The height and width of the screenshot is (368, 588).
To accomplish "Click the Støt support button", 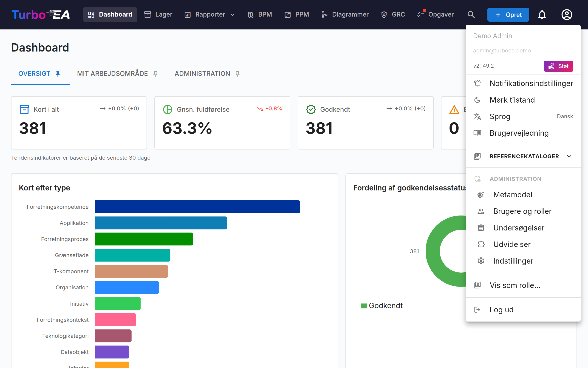I will pos(558,66).
